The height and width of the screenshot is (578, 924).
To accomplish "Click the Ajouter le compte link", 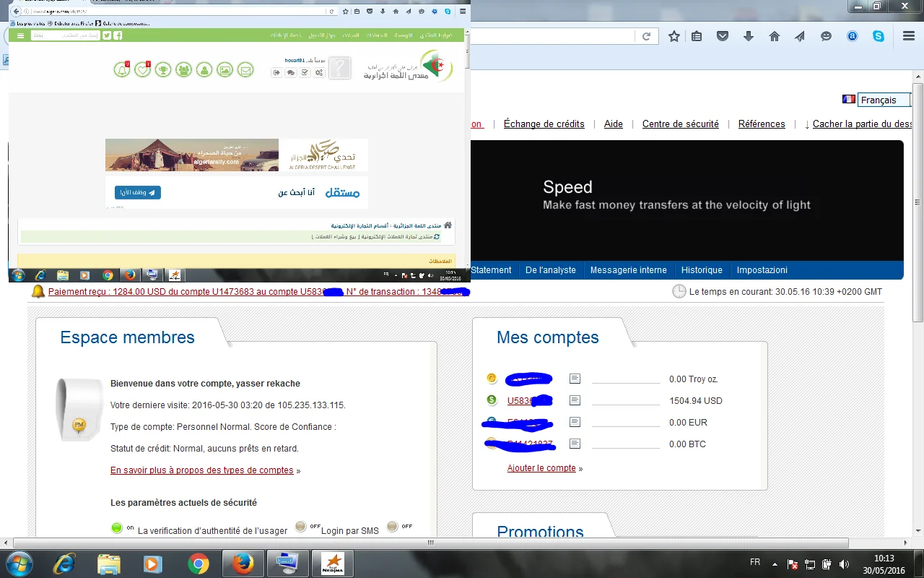I will 541,468.
